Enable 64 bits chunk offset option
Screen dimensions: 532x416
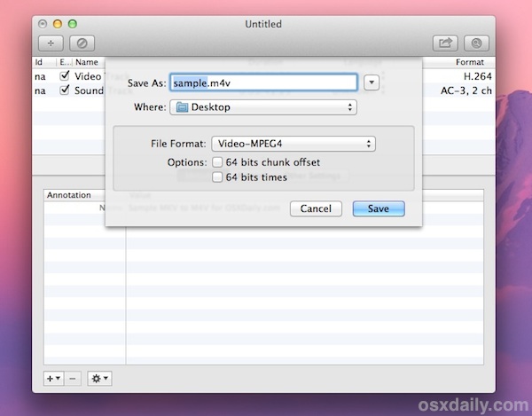tap(217, 162)
